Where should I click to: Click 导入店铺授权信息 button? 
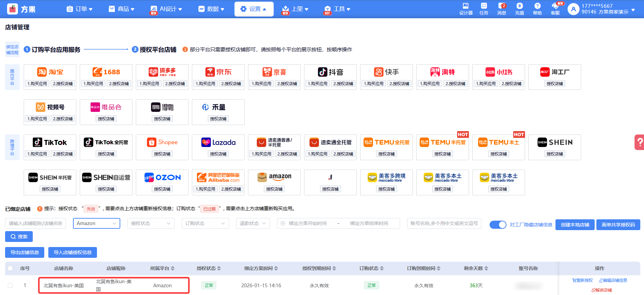coord(73,252)
